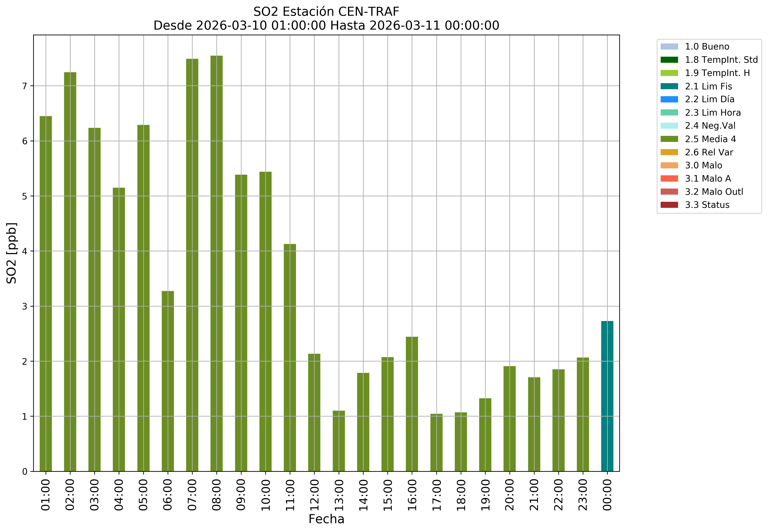Click the bar at 11:00
Viewport: 768px width, 532px height.
pos(290,358)
